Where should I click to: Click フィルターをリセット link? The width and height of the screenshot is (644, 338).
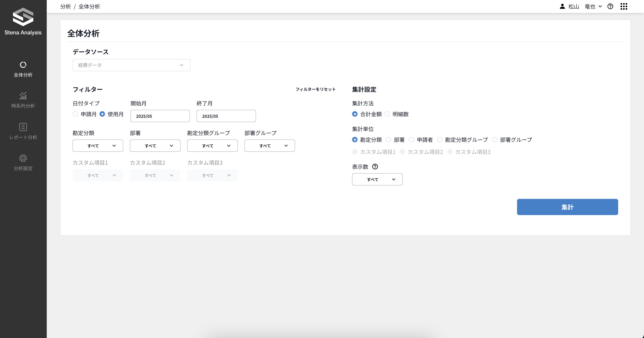pos(315,89)
